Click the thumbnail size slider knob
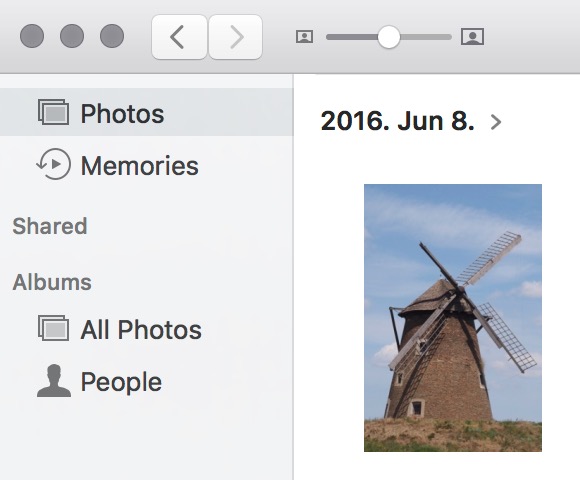Viewport: 580px width, 480px height. [x=388, y=37]
